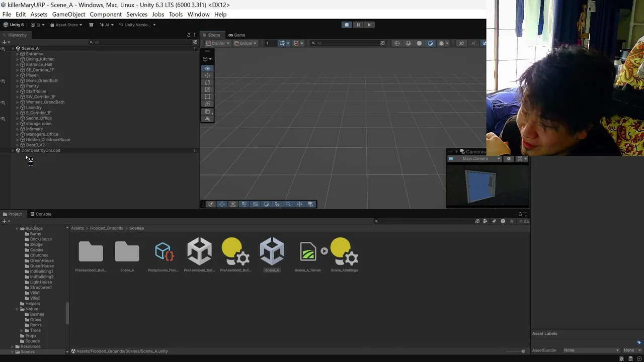The image size is (644, 362).
Task: Click the Package Manager box icon
Action: pyautogui.click(x=91, y=25)
